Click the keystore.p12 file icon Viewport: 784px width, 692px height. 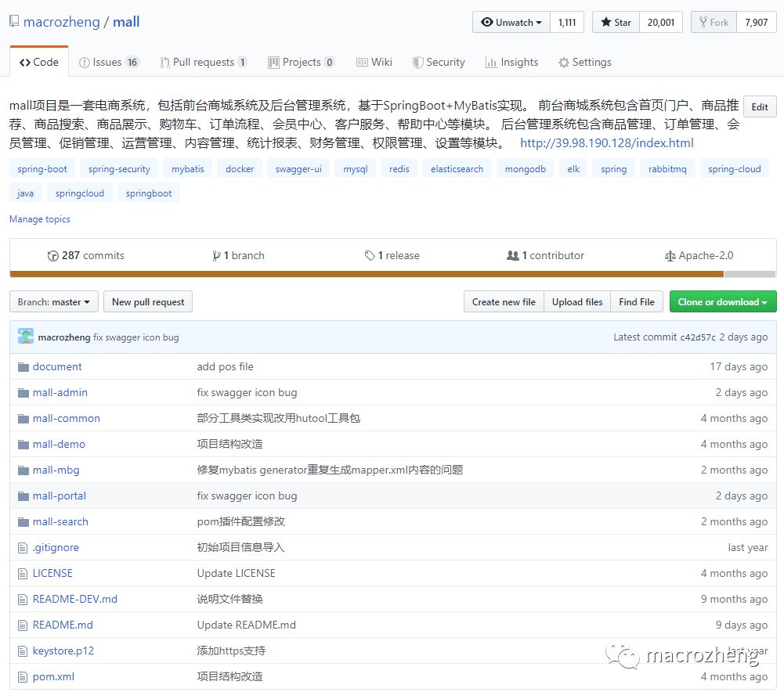point(23,651)
